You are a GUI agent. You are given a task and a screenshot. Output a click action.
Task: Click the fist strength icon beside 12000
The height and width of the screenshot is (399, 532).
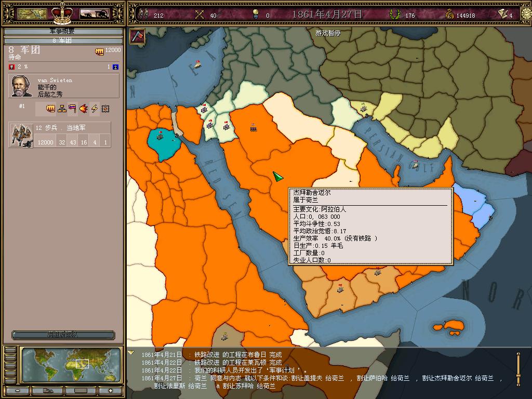click(99, 51)
